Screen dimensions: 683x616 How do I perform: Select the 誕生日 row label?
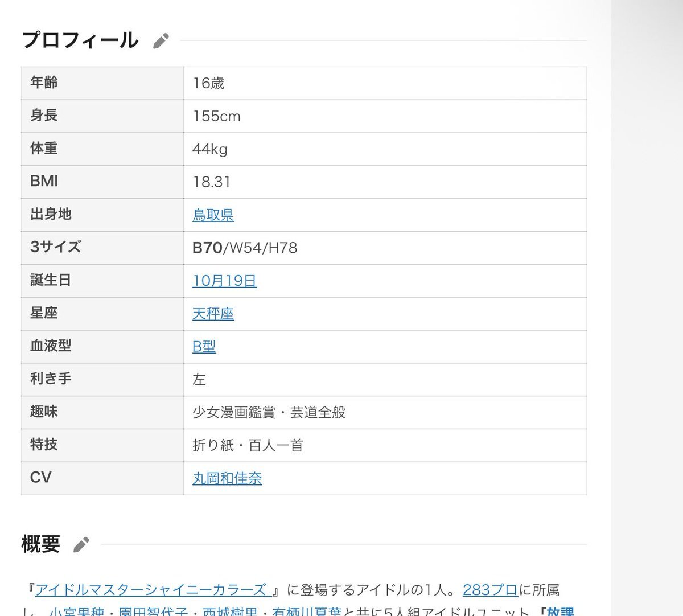pyautogui.click(x=51, y=280)
